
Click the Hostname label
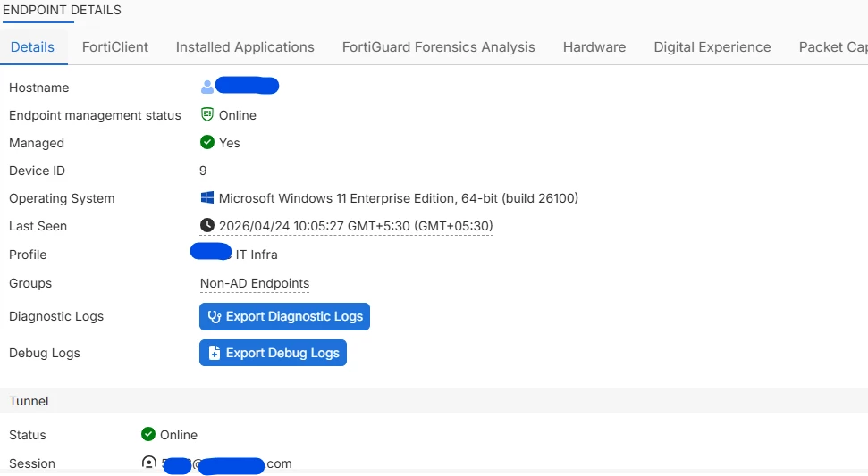(38, 88)
